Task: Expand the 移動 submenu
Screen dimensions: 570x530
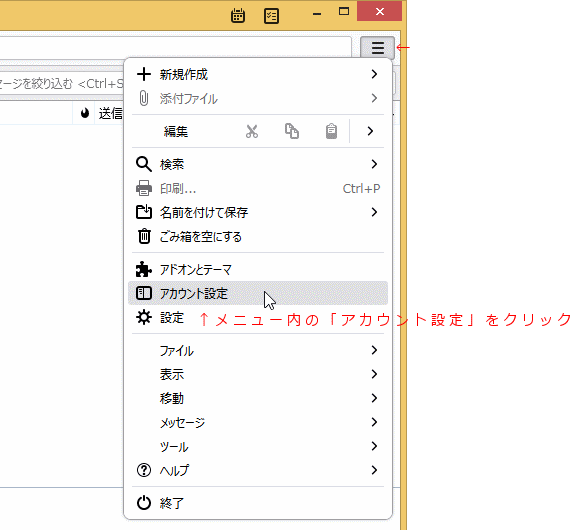Action: [258, 398]
